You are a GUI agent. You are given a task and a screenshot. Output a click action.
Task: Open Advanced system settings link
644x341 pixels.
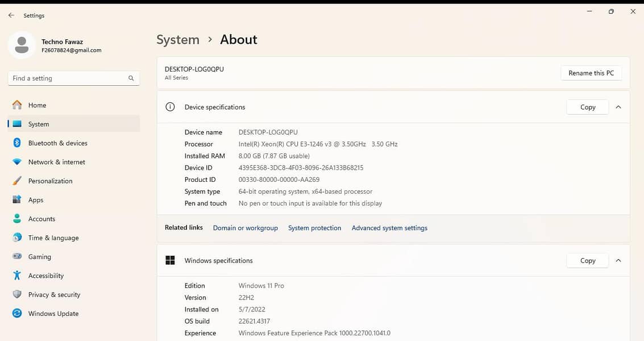point(389,227)
